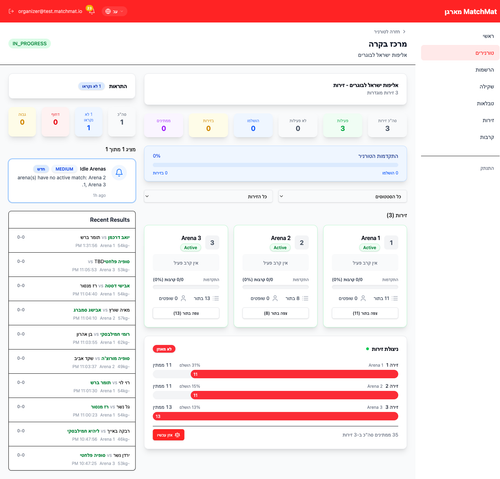500x479 pixels.
Task: Click the MatchMat logo text
Action: point(471,12)
